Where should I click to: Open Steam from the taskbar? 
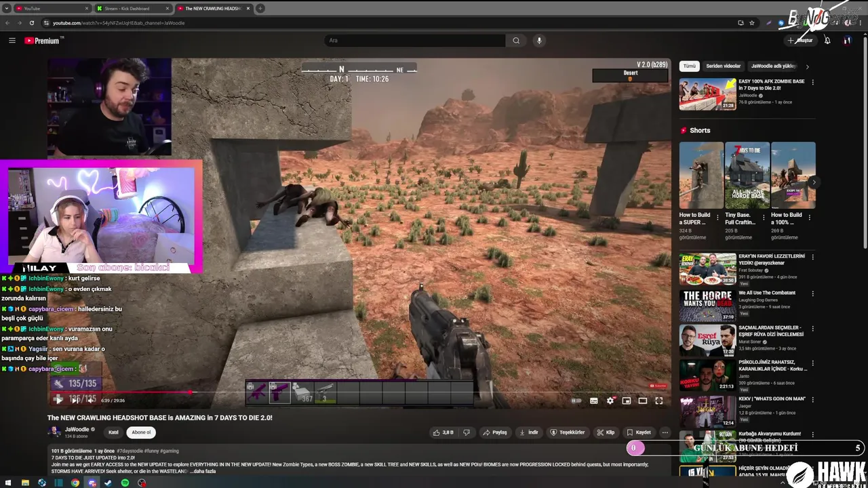click(108, 483)
